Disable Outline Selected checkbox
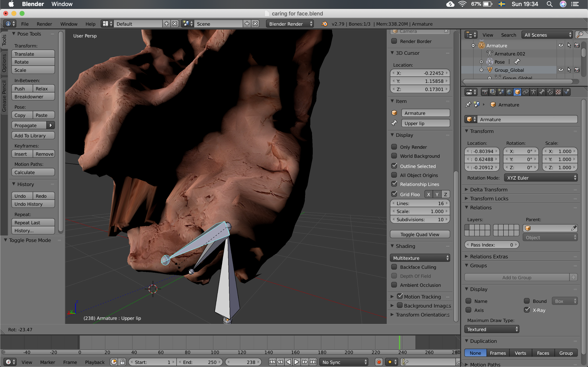 (x=394, y=166)
